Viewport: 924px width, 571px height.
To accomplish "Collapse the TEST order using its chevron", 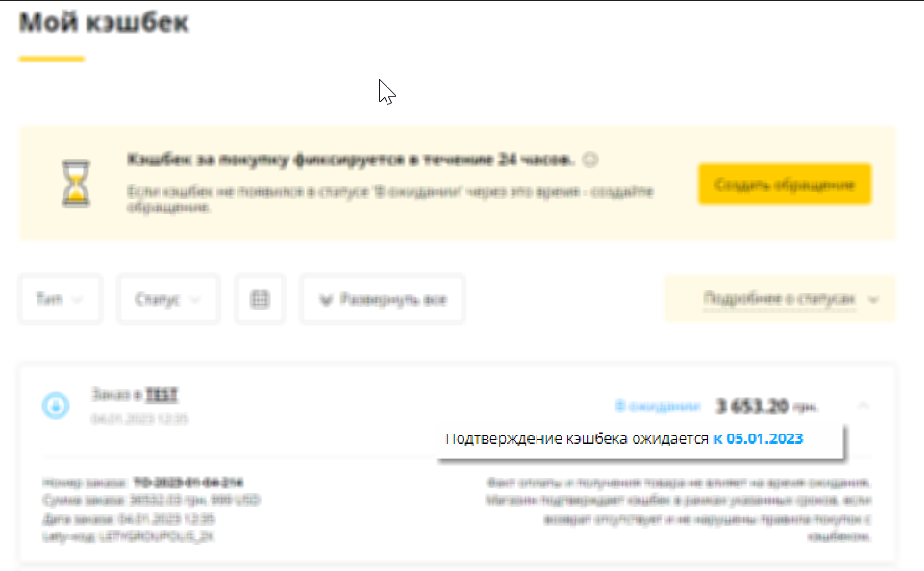I will 863,406.
